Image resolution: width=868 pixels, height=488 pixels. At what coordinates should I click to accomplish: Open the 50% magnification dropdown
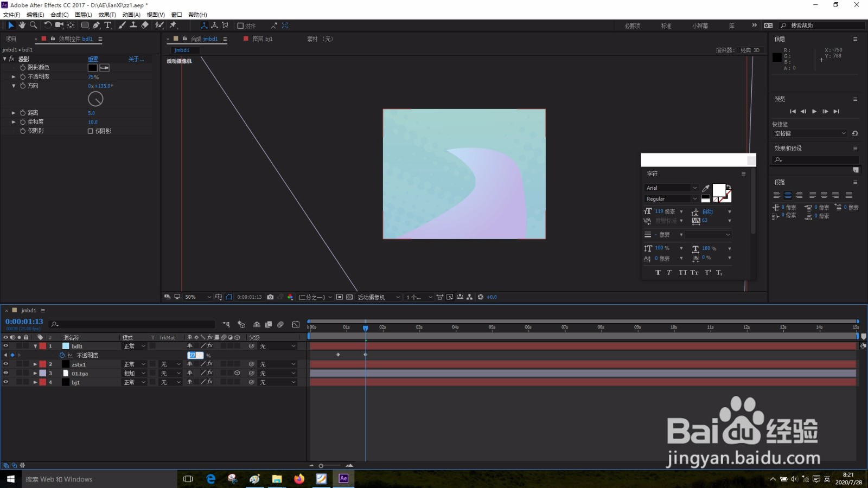tap(198, 297)
